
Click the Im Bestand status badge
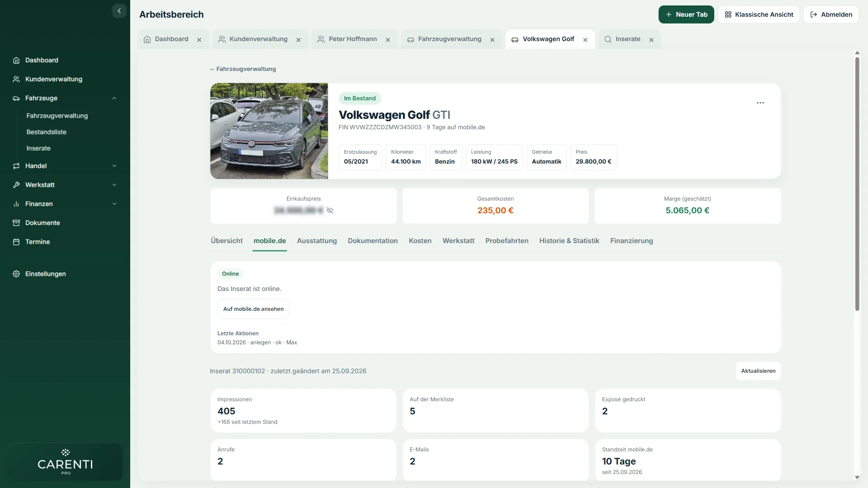(360, 98)
